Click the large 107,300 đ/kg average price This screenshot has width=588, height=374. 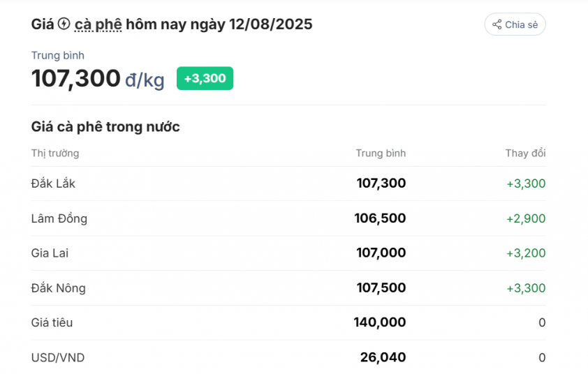[98, 79]
